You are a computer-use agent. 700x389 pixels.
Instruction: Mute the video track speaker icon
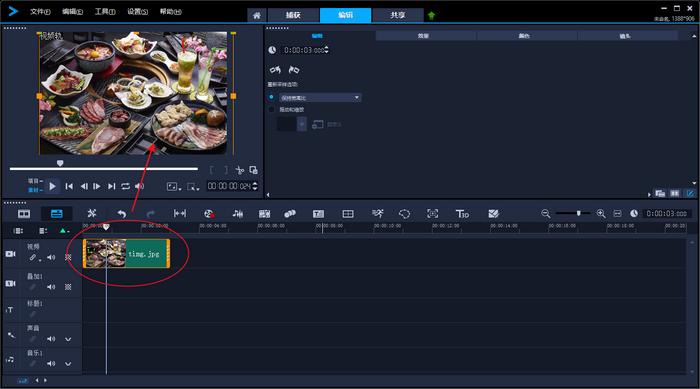[51, 257]
